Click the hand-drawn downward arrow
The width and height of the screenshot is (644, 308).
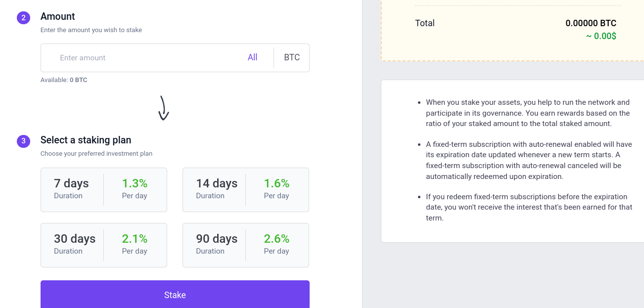click(x=163, y=108)
